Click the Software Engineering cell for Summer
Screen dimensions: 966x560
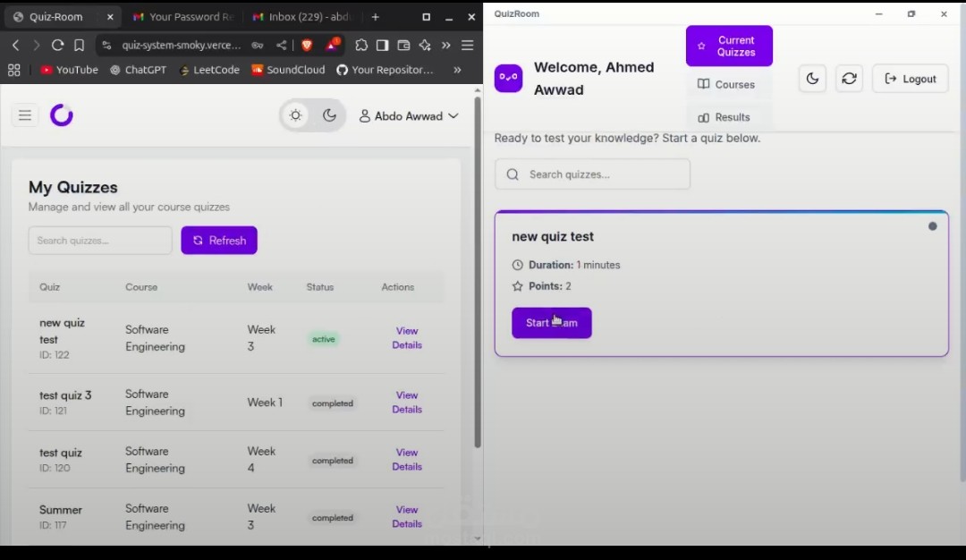155,517
